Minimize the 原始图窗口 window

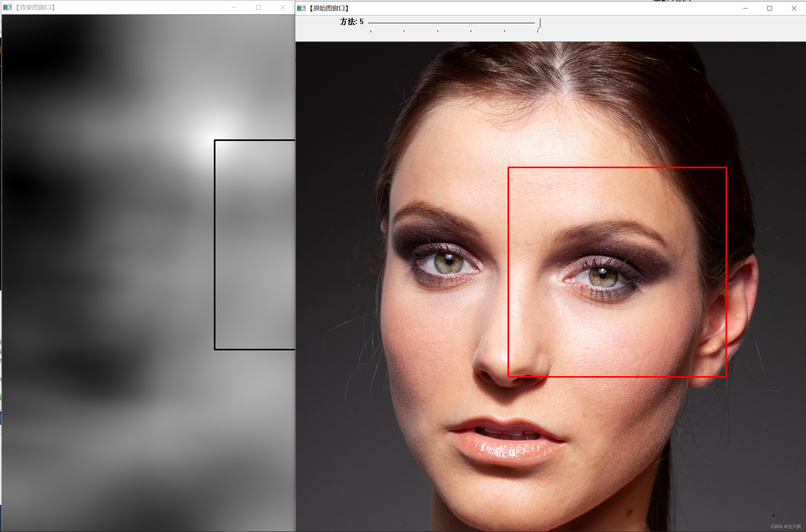(x=745, y=8)
